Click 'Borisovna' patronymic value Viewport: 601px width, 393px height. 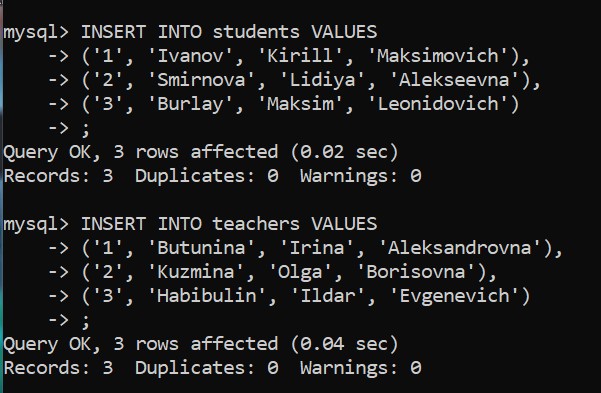click(x=415, y=272)
